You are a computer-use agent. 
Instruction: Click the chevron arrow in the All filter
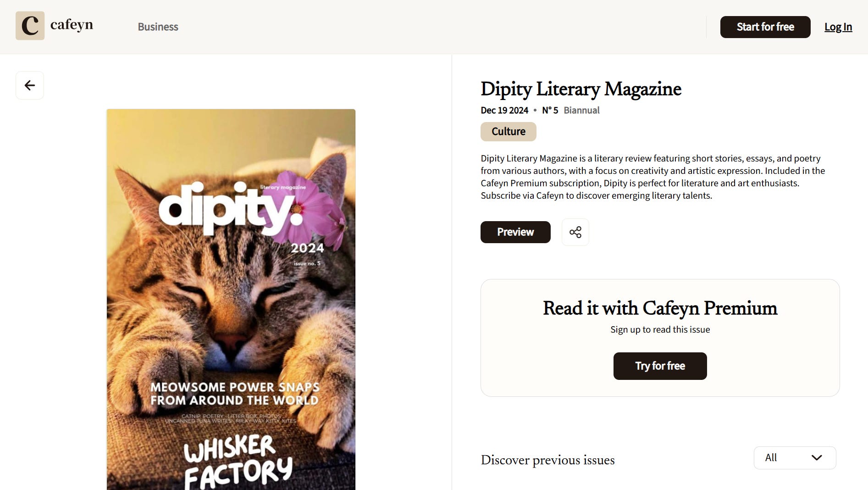point(817,458)
